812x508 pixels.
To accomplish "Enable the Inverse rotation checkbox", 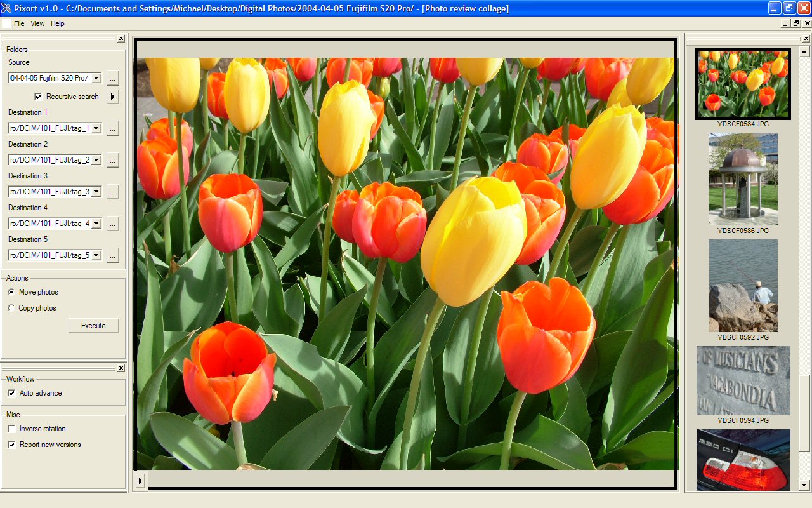I will pyautogui.click(x=11, y=429).
